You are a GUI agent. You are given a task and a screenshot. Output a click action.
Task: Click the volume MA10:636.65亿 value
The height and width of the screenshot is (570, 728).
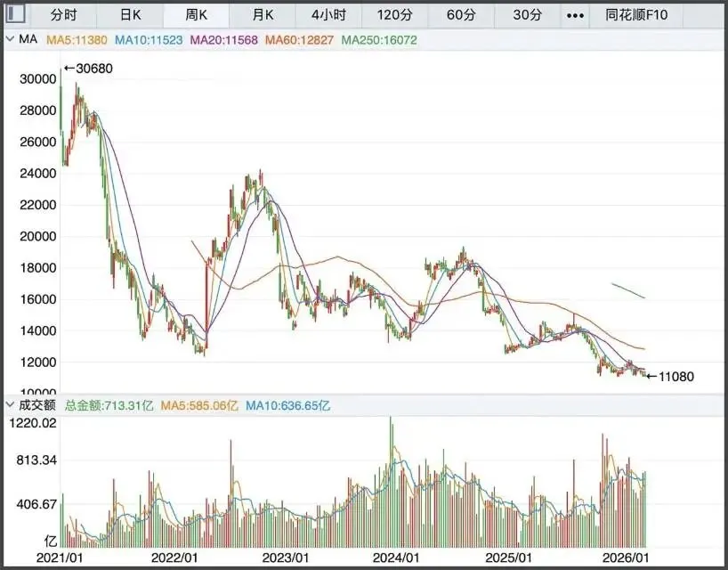[287, 405]
